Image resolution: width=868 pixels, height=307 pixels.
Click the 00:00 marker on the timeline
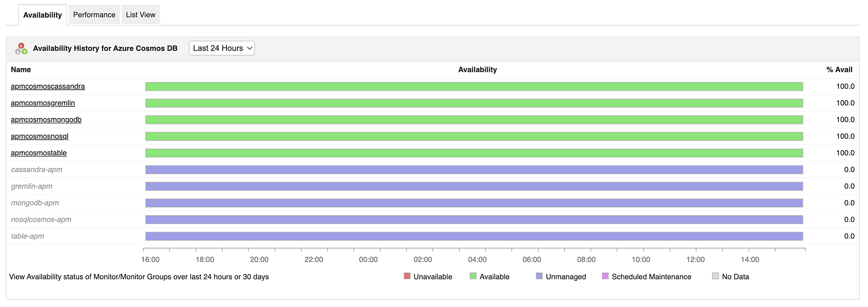pos(368,259)
